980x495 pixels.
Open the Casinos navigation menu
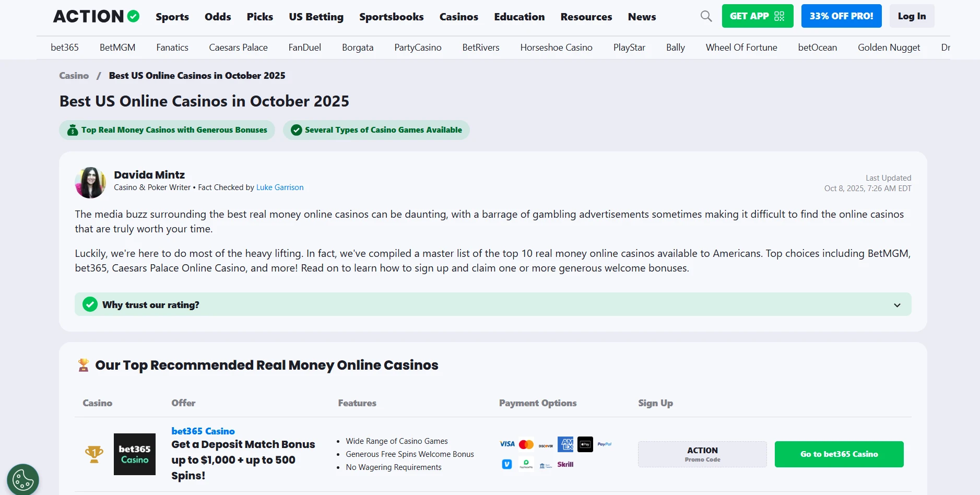point(458,17)
